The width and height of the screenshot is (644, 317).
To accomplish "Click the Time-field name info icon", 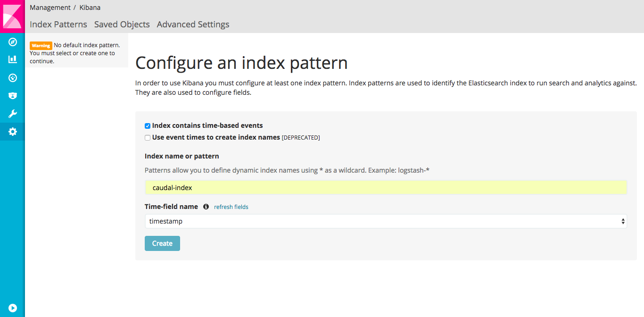I will coord(206,207).
